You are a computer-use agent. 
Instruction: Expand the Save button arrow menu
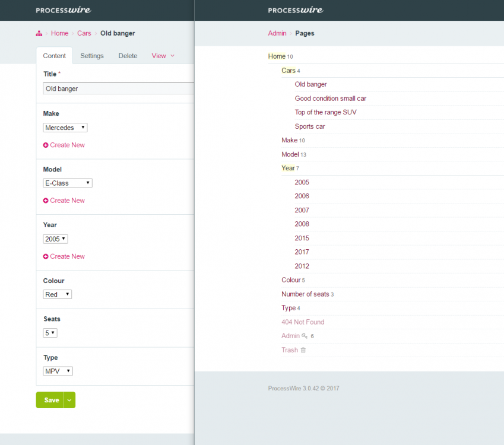click(69, 401)
